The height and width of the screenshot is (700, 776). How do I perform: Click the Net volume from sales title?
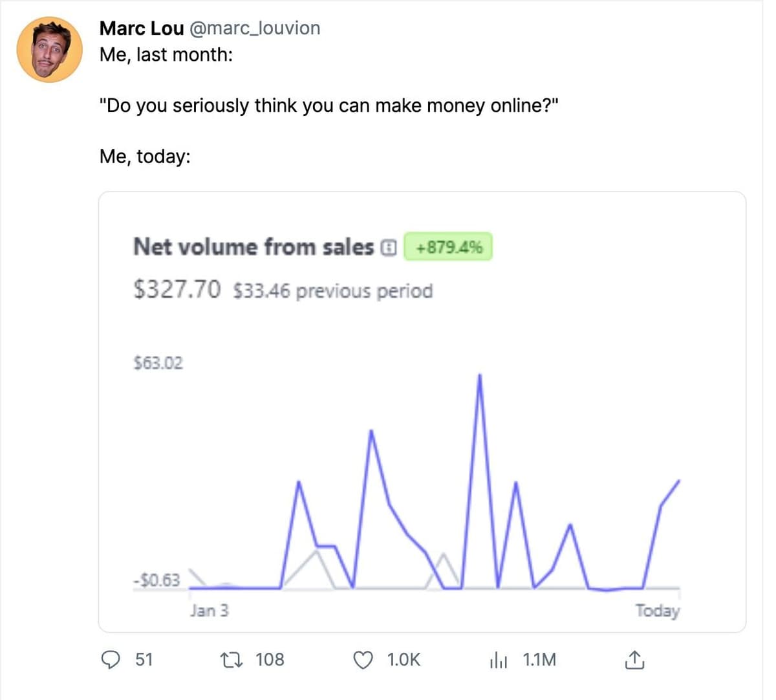(253, 247)
